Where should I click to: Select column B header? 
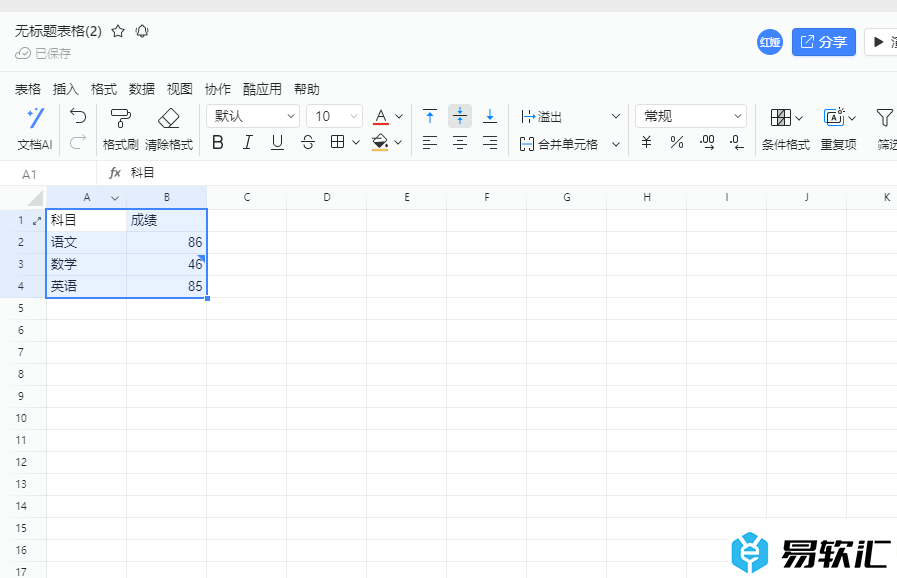tap(166, 197)
